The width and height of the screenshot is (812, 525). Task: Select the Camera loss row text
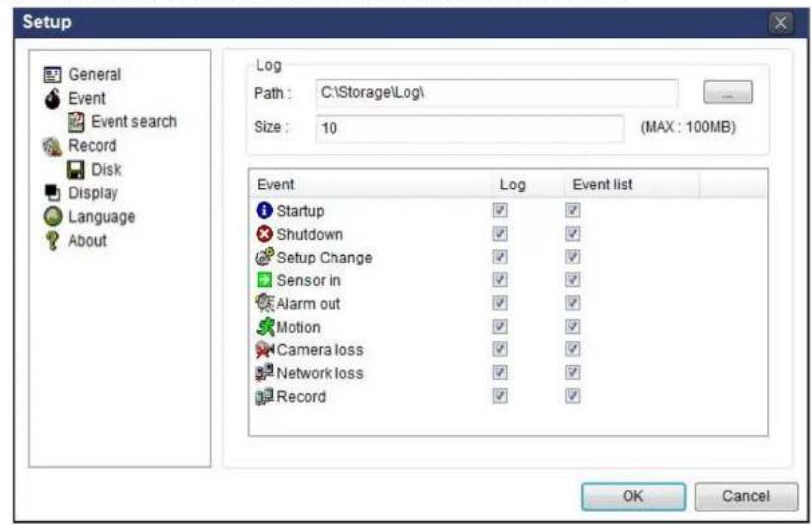tap(320, 350)
